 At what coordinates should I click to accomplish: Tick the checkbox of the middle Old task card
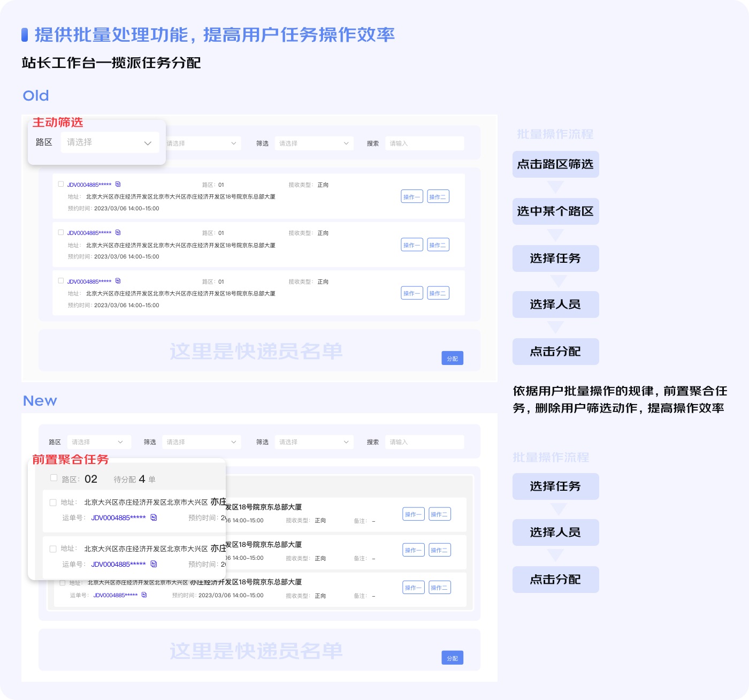pyautogui.click(x=61, y=232)
